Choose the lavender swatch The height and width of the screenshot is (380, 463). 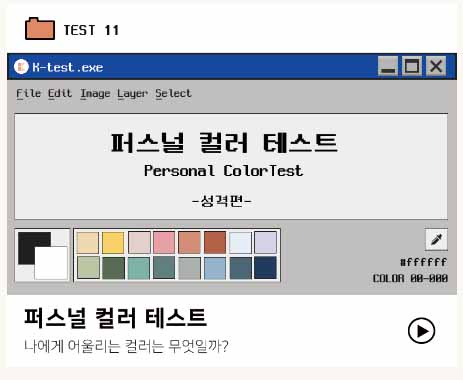(266, 243)
